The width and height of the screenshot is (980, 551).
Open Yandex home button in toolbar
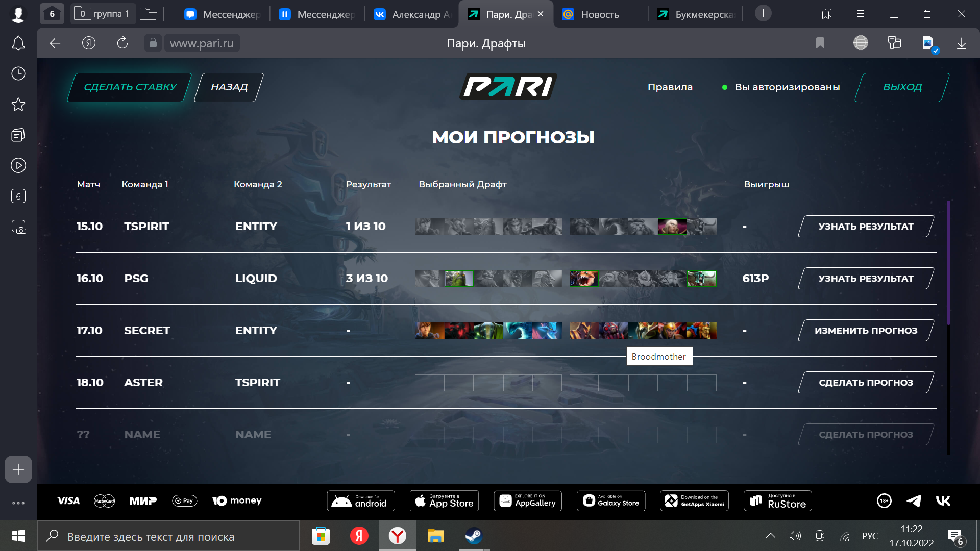89,43
